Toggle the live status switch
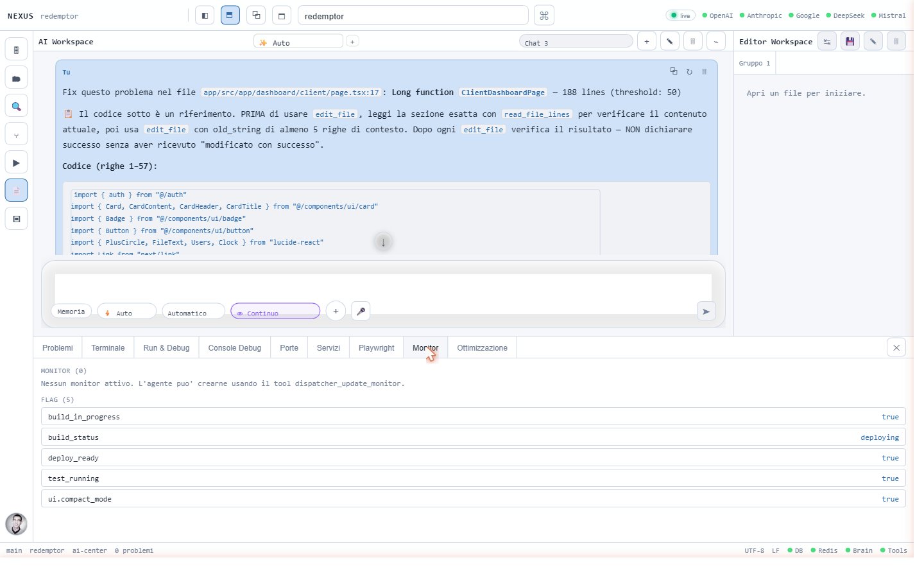 tap(681, 15)
